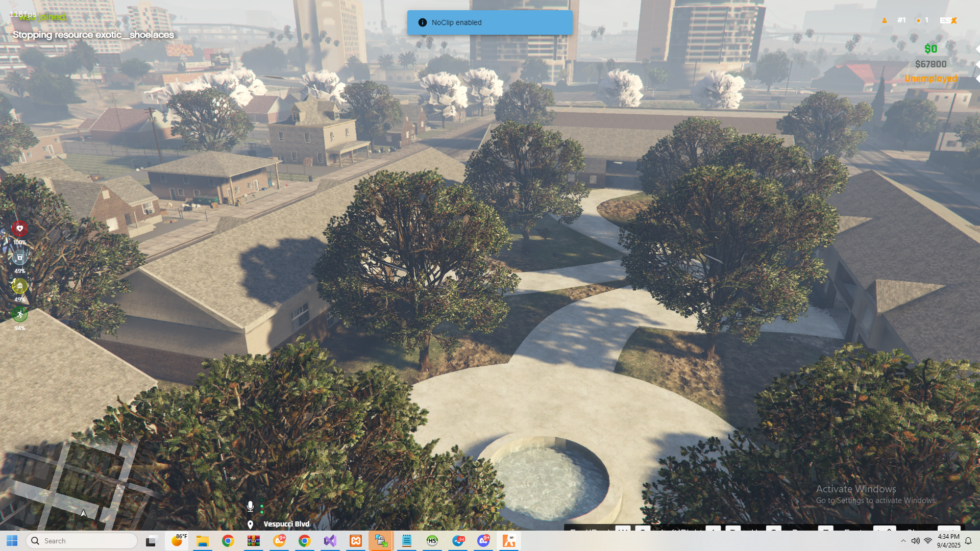Viewport: 980px width, 551px height.
Task: Click the info icon in NoClip notification
Action: (422, 22)
